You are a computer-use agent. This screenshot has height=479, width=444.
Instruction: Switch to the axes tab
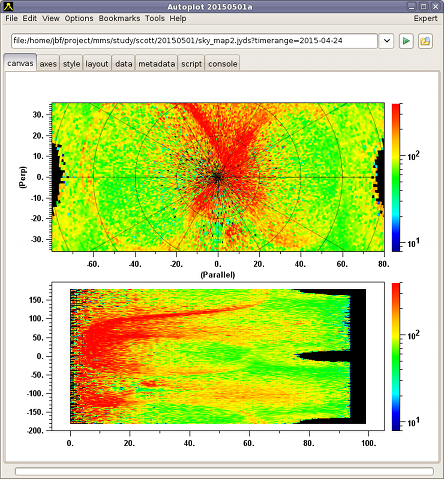pyautogui.click(x=48, y=64)
